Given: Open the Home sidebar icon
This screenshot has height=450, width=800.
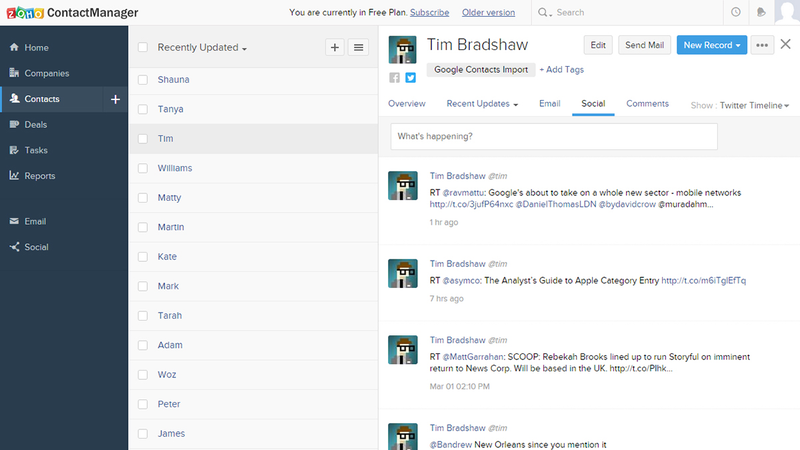Looking at the screenshot, I should pyautogui.click(x=14, y=47).
